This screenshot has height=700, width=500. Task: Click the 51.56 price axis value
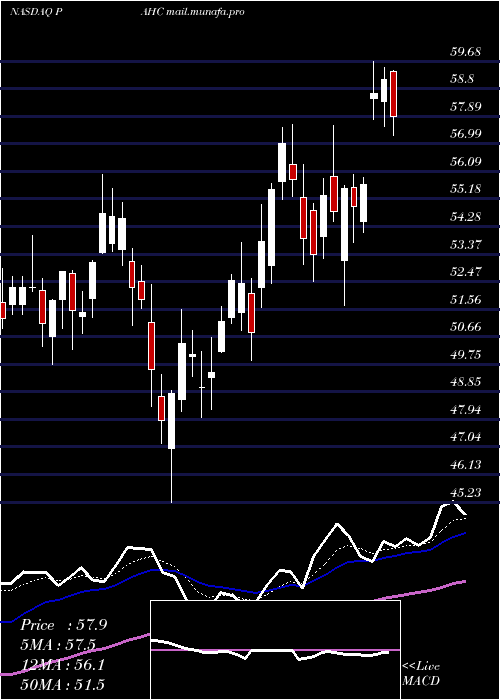click(466, 300)
